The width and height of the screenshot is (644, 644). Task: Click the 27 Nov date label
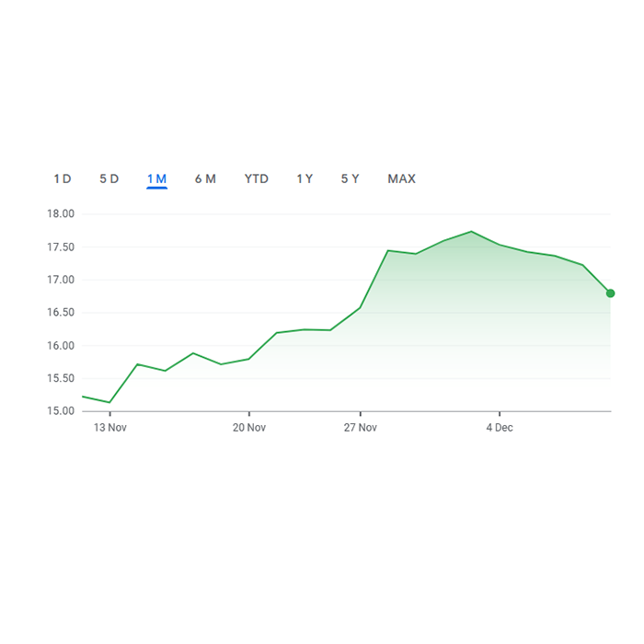[361, 428]
